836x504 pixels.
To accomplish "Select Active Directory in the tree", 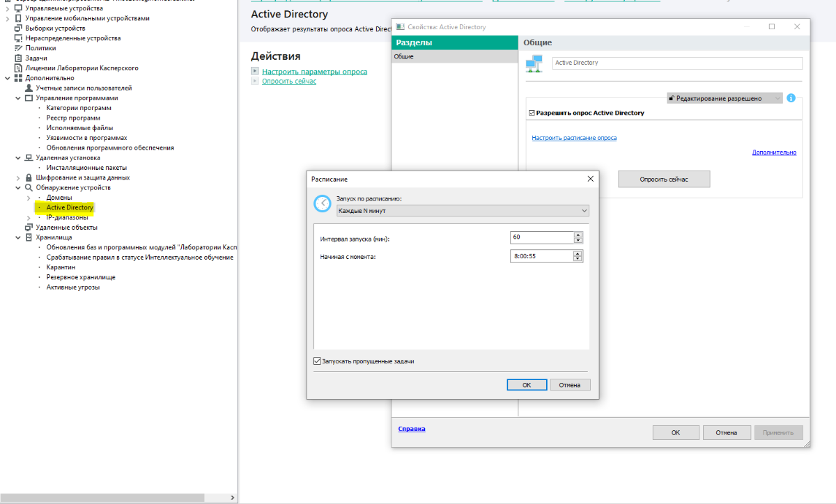I will pyautogui.click(x=70, y=207).
